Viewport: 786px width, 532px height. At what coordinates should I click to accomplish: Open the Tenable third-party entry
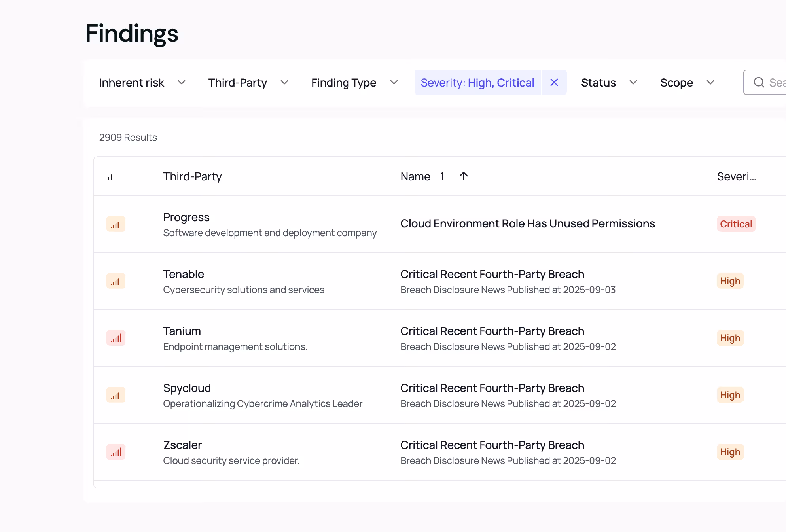pyautogui.click(x=184, y=274)
